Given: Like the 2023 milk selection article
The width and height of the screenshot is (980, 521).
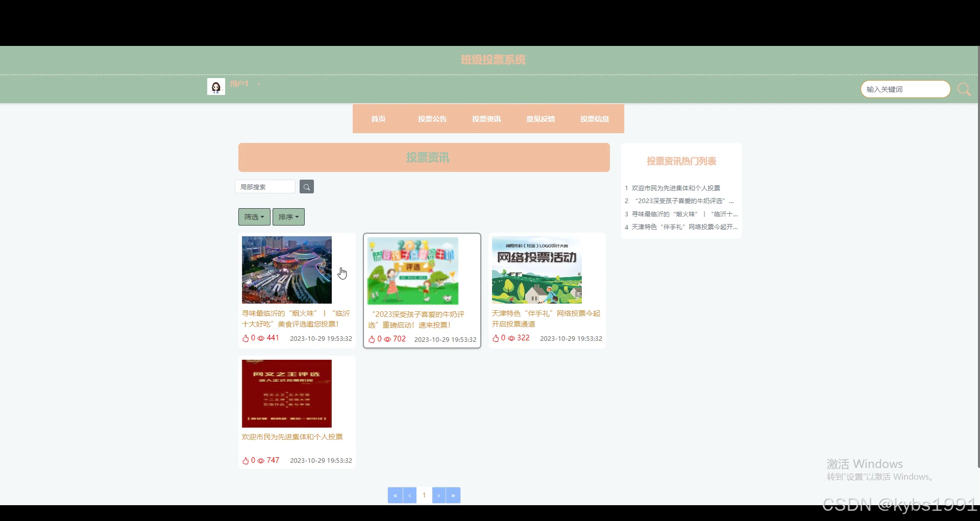Looking at the screenshot, I should pos(372,339).
